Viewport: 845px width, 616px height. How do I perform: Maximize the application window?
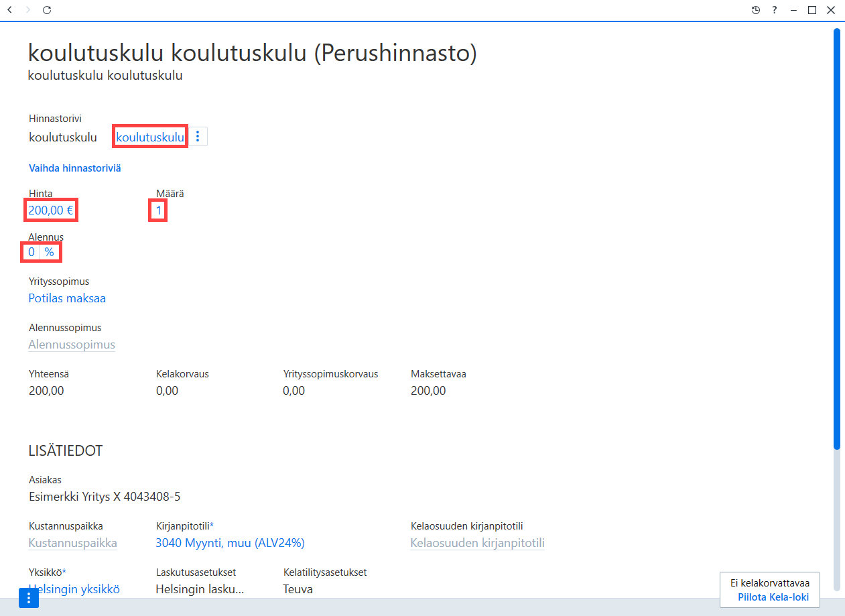tap(812, 10)
